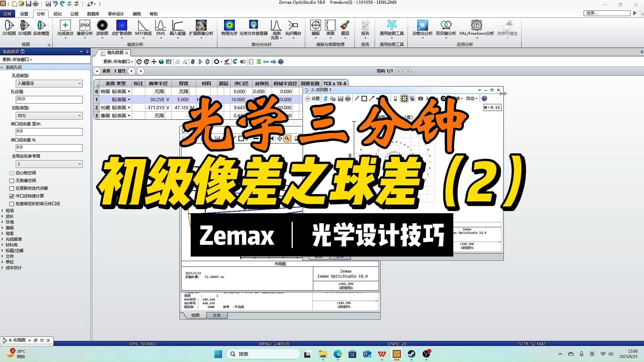Image resolution: width=644 pixels, height=362 pixels.
Task: Open File Explorer from the taskbar
Action: pyautogui.click(x=322, y=354)
